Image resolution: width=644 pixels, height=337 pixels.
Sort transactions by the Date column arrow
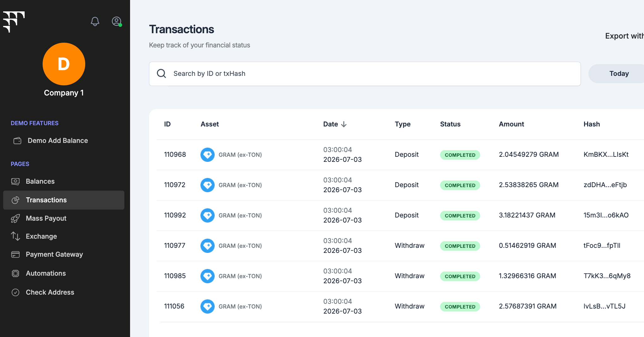click(x=344, y=124)
